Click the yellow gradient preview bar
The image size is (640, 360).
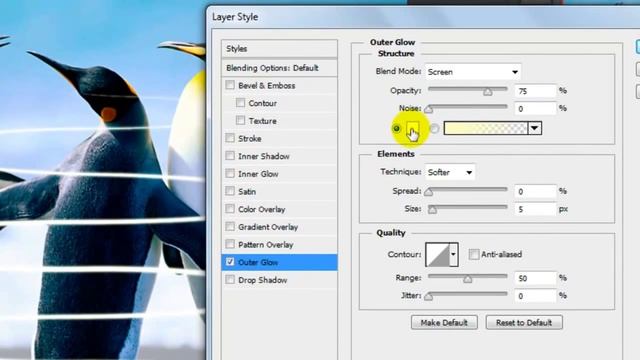click(485, 128)
